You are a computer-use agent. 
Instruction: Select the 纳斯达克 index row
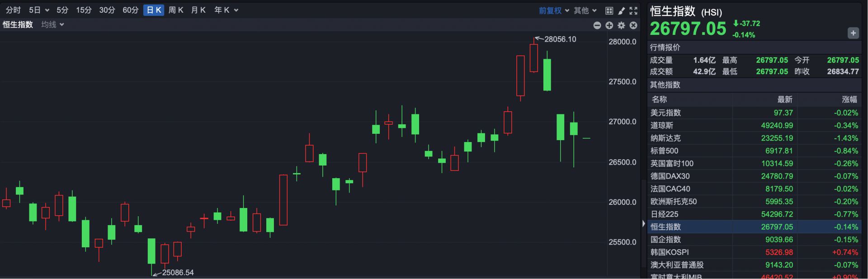[754, 138]
